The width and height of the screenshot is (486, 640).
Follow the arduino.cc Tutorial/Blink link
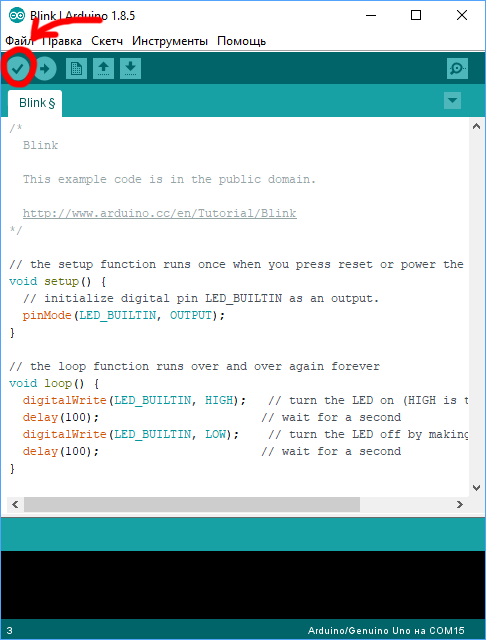click(x=160, y=213)
